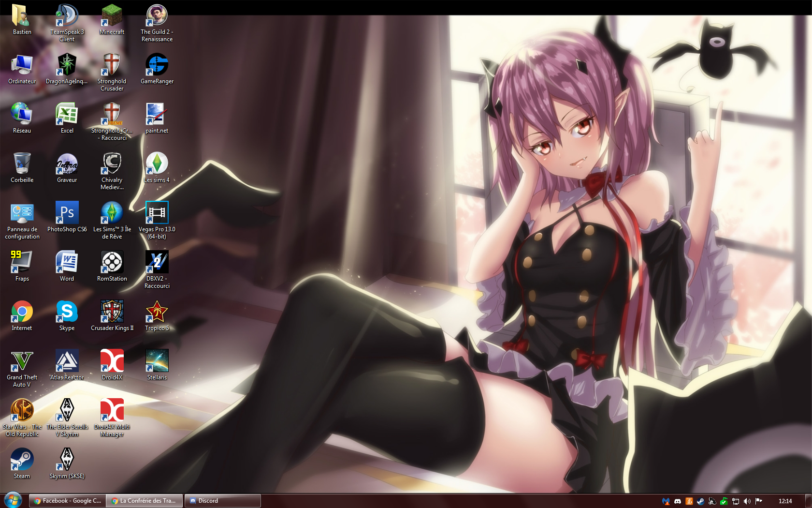Switch to La Confrérie des Tra... taskbar window

click(145, 501)
